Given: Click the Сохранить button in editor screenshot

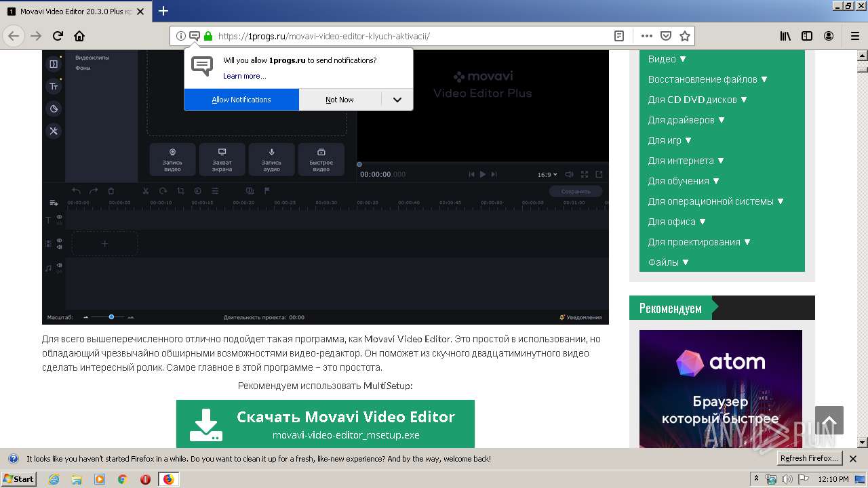Looking at the screenshot, I should click(576, 191).
